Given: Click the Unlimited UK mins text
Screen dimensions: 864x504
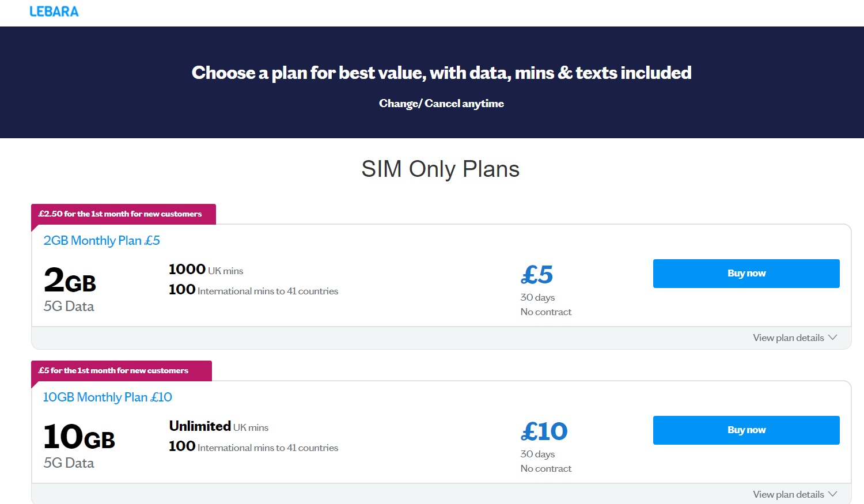Looking at the screenshot, I should pyautogui.click(x=219, y=426).
